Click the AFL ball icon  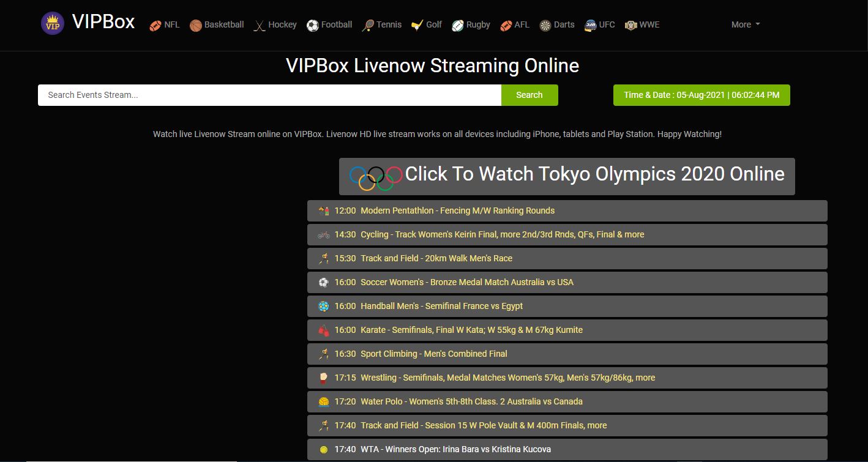[x=506, y=26]
